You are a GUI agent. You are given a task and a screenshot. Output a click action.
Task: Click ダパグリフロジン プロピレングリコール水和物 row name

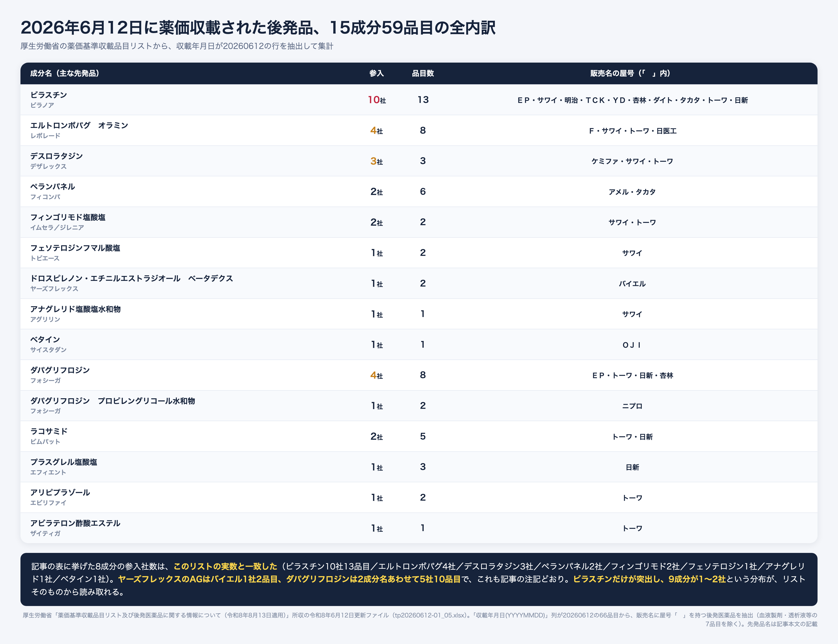(x=113, y=401)
